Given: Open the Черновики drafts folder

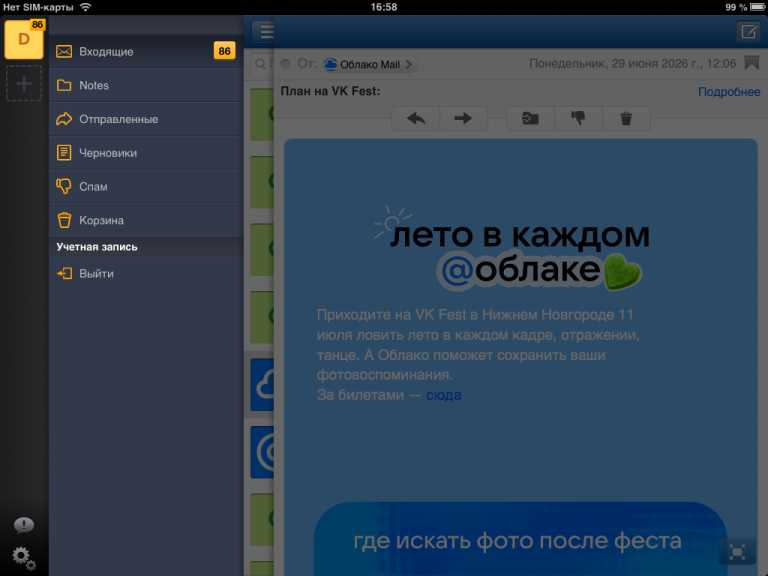Looking at the screenshot, I should (146, 153).
